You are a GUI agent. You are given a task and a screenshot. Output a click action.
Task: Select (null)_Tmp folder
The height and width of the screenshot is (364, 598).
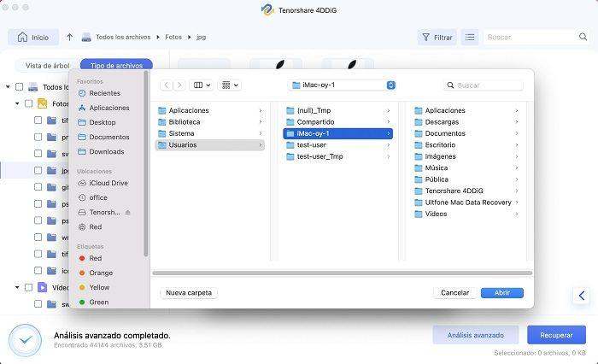pos(338,110)
